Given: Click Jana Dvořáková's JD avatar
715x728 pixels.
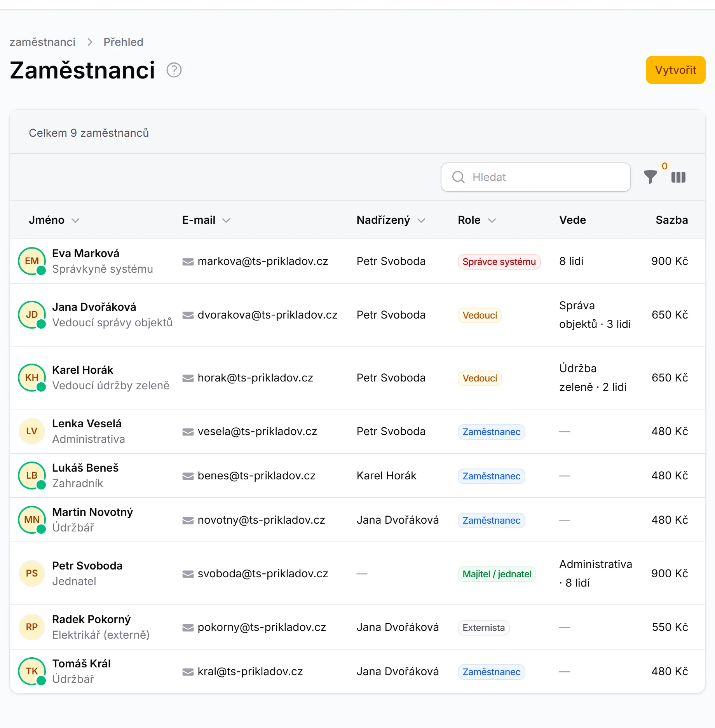Looking at the screenshot, I should pos(32,315).
